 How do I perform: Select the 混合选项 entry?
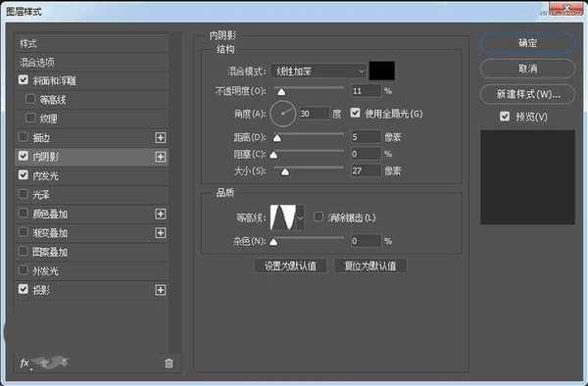coord(92,62)
